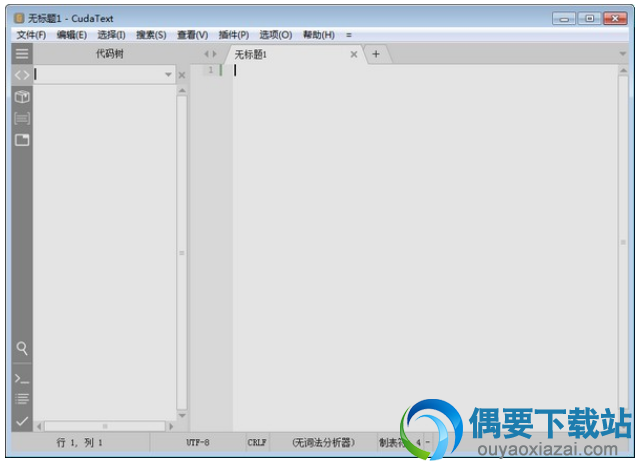Open the 搜索(S) menu

(151, 35)
